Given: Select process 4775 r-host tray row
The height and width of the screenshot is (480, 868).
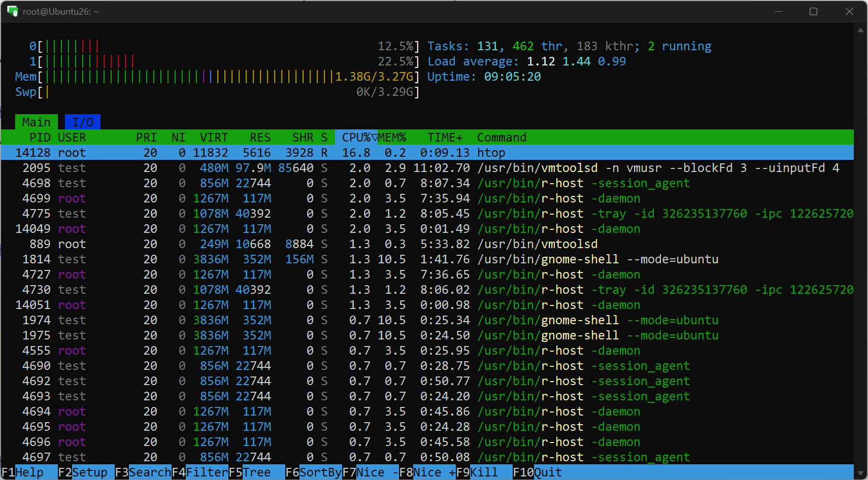Looking at the screenshot, I should [x=427, y=214].
